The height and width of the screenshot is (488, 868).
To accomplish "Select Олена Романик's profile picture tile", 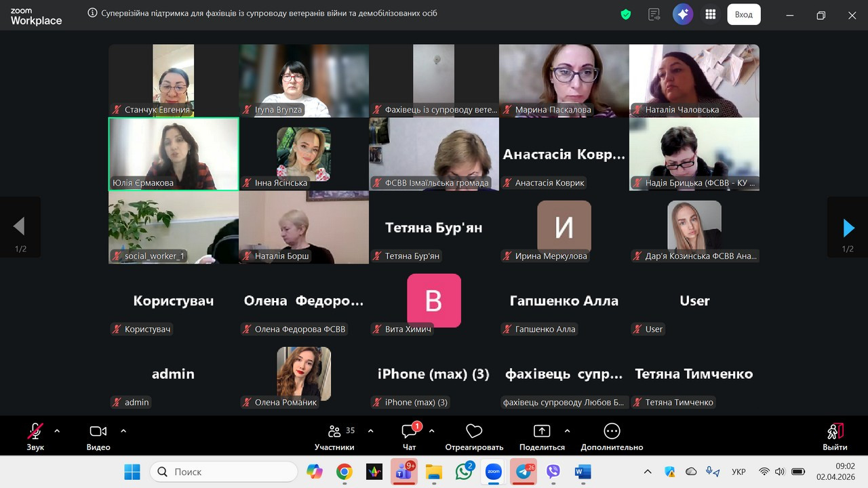I will click(x=304, y=373).
